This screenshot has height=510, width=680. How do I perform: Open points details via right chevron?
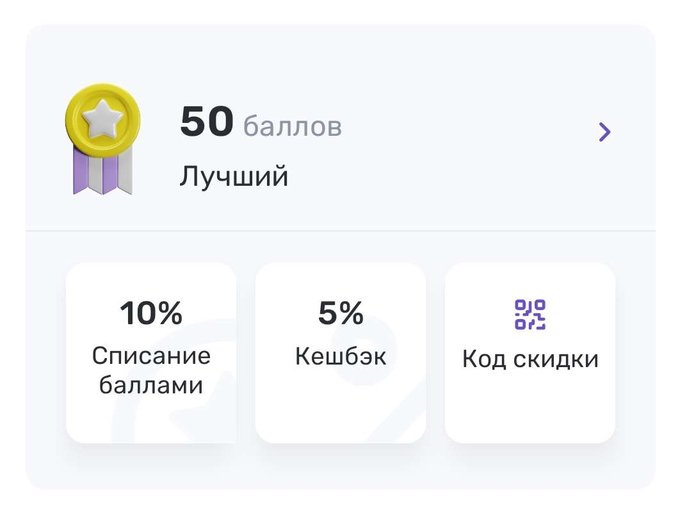pos(605,132)
